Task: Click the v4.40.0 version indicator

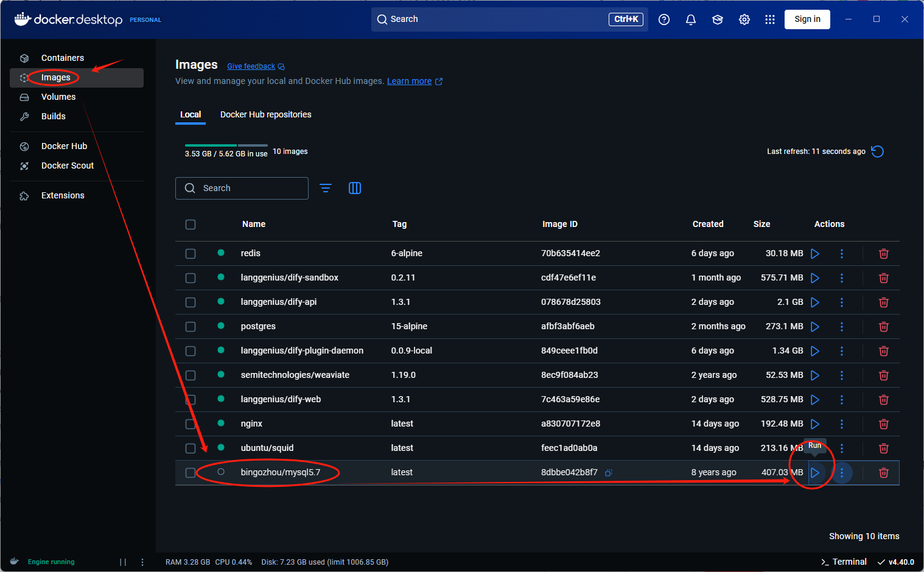Action: [896, 562]
